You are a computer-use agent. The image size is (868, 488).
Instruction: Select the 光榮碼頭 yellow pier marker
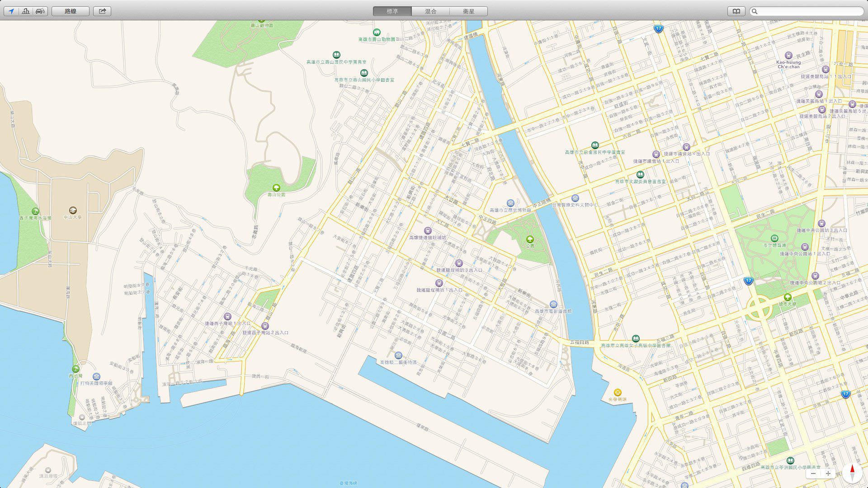pos(618,392)
